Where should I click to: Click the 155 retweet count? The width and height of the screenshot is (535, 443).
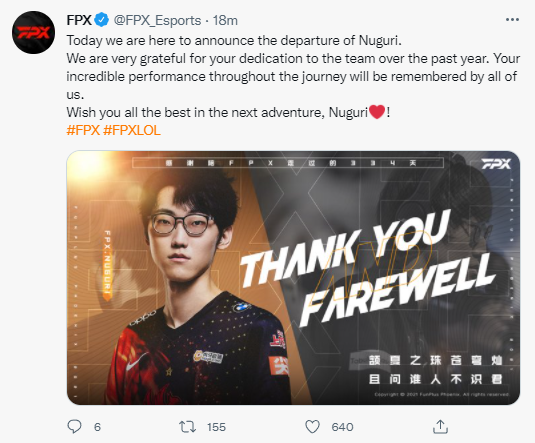point(216,427)
